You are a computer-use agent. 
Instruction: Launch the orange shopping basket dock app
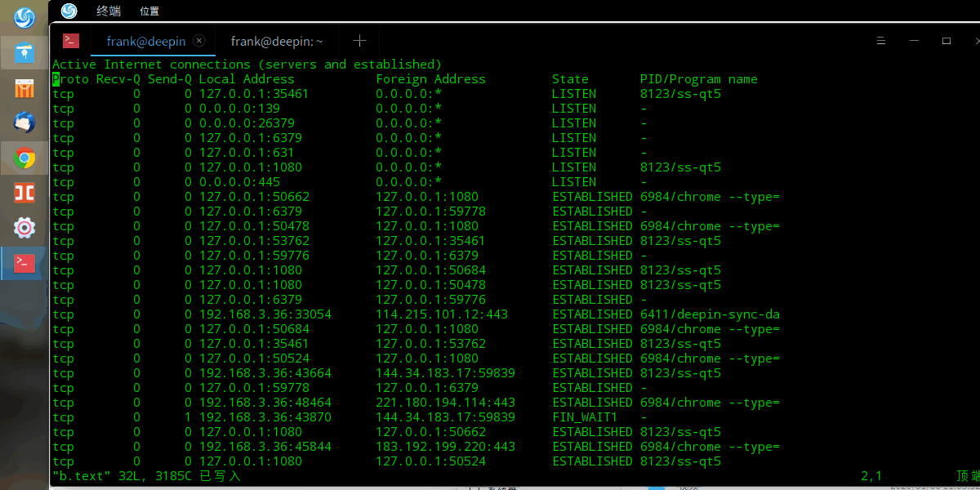[x=24, y=88]
